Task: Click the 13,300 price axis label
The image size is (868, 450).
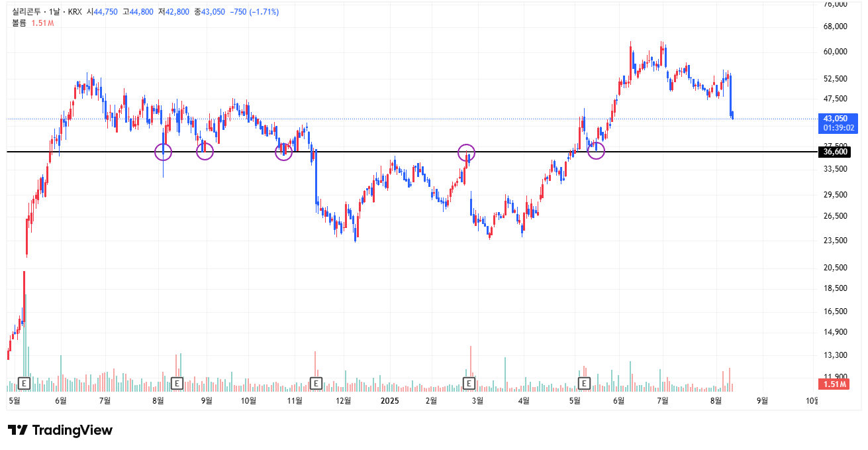Action: click(836, 356)
